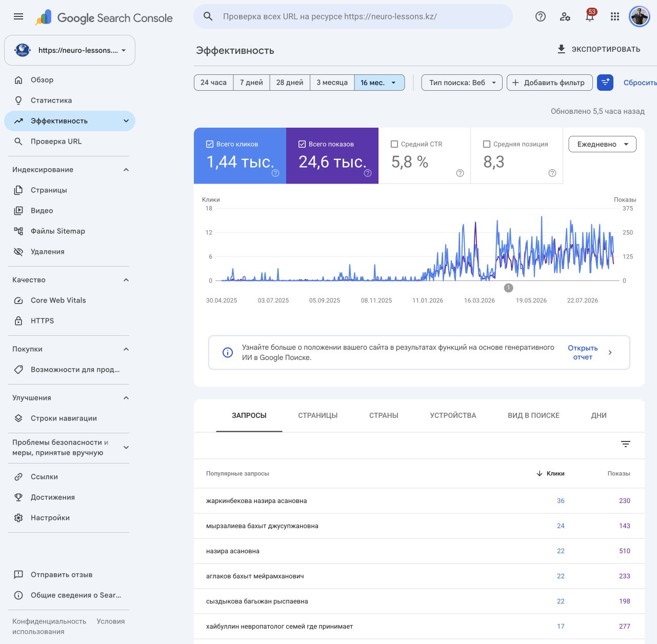
Task: Select the 28 дней range button
Action: 290,83
